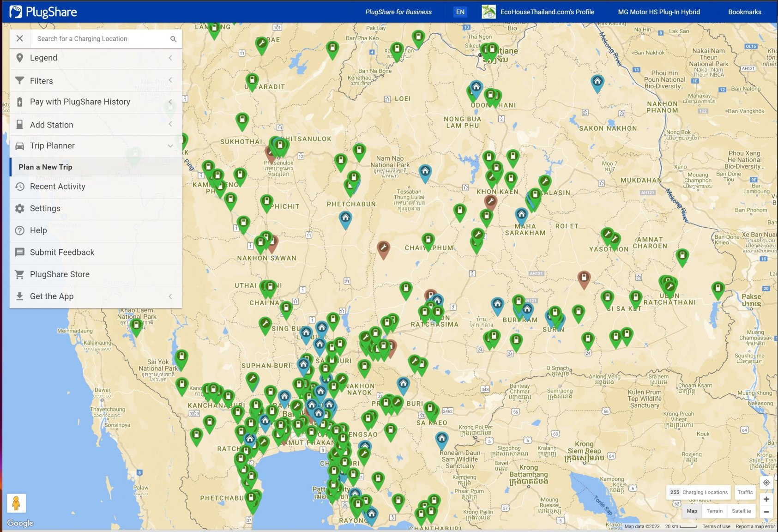Zoom in with the plus button
Image resolution: width=778 pixels, height=532 pixels.
[766, 499]
